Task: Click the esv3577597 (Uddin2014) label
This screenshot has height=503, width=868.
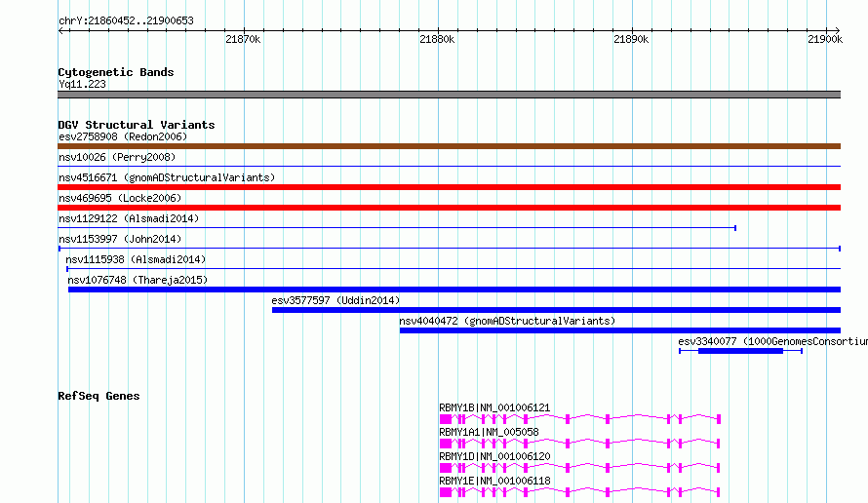Action: 335,300
